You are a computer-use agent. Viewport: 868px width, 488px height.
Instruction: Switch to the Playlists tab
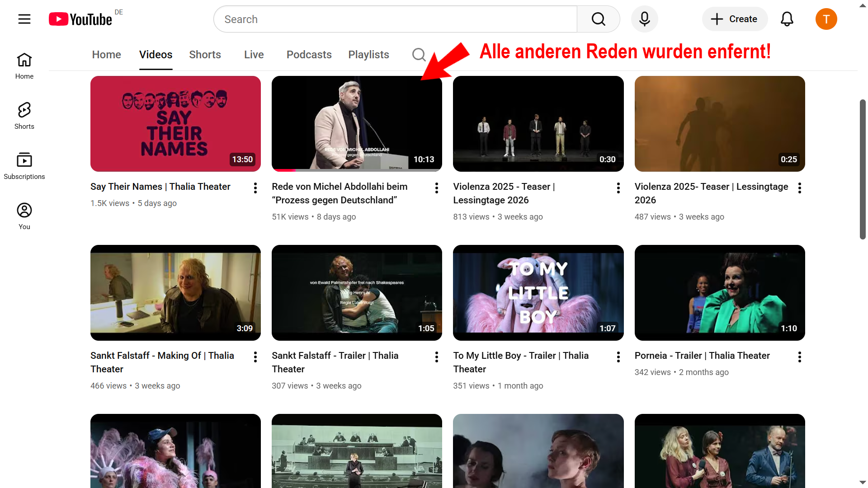pyautogui.click(x=368, y=55)
